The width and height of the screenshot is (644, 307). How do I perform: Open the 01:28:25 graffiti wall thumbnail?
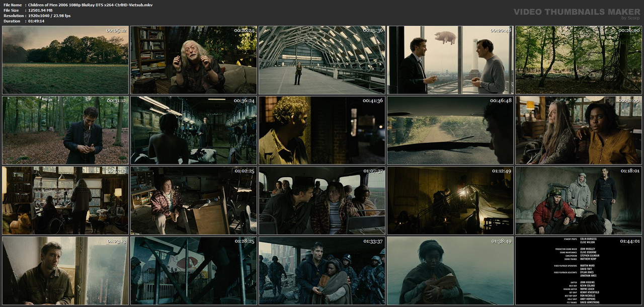coord(194,271)
